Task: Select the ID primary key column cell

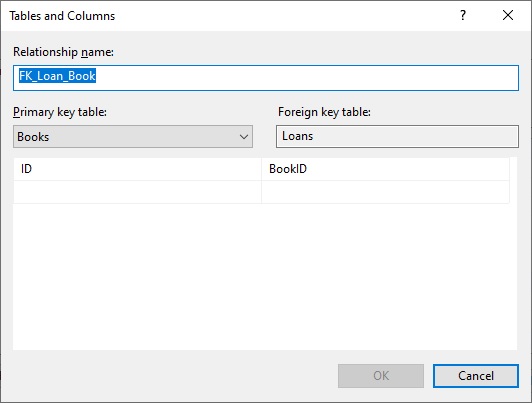Action: pos(137,169)
